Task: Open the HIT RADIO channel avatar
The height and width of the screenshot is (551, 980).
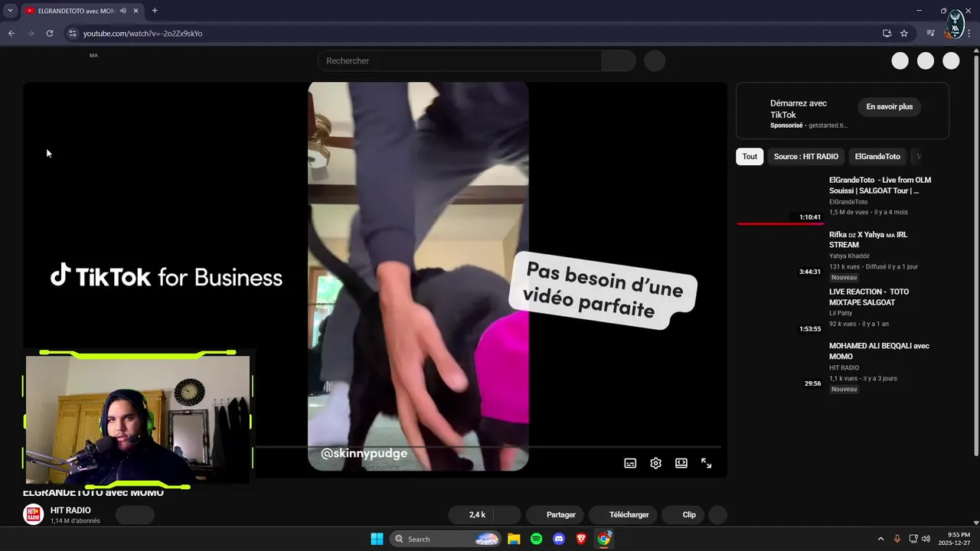Action: (x=34, y=514)
